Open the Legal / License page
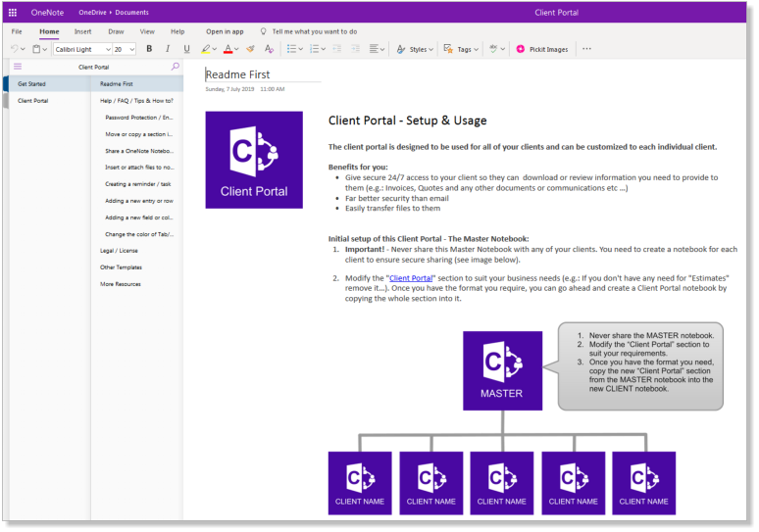This screenshot has height=532, width=759. point(137,251)
